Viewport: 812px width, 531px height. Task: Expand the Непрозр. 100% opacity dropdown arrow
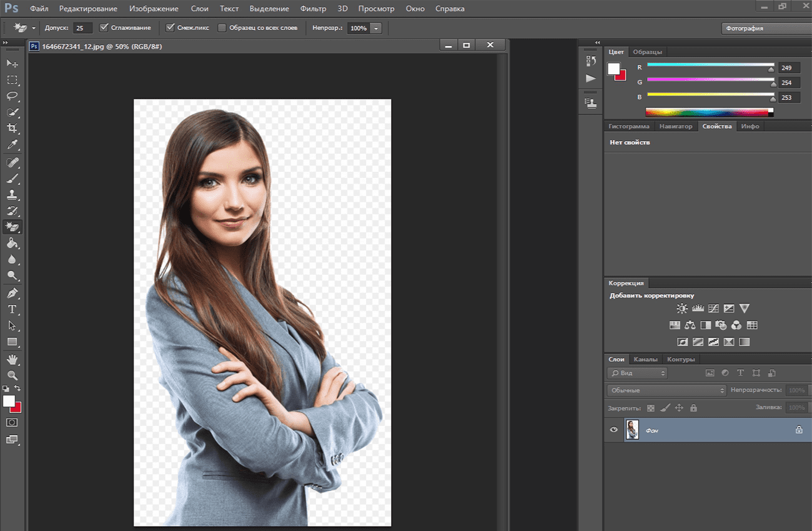pyautogui.click(x=375, y=28)
